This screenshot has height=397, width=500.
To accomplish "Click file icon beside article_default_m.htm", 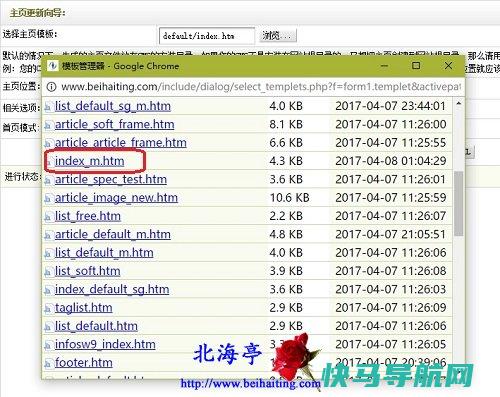I will pos(48,235).
